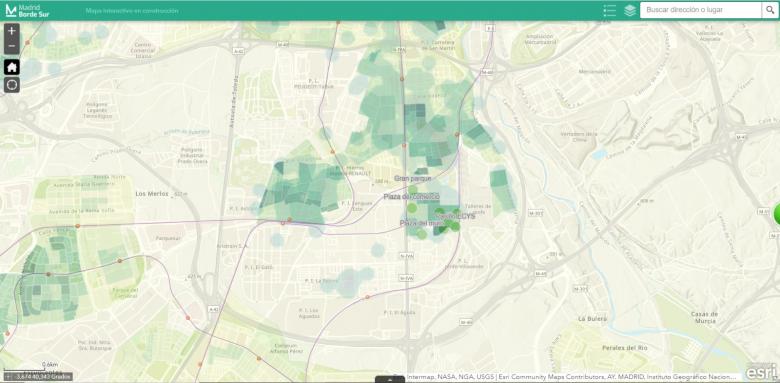Image resolution: width=780 pixels, height=383 pixels.
Task: Select the 'Gran parque' map label
Action: 413,178
